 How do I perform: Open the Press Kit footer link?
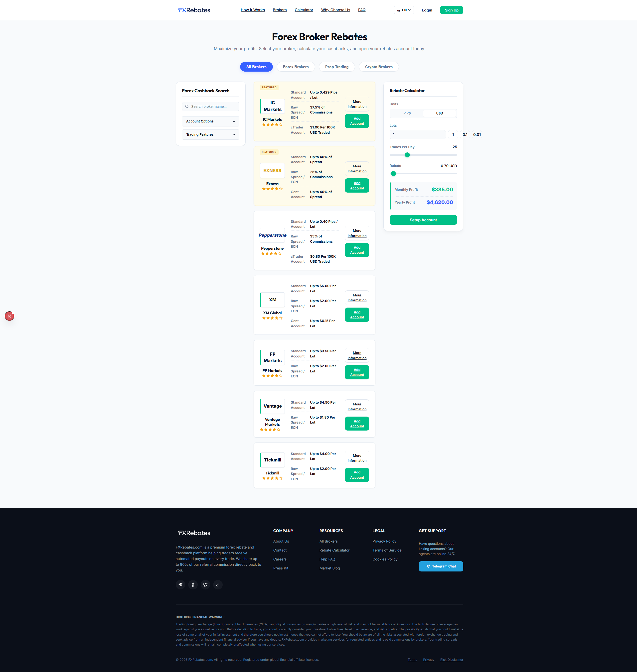click(281, 568)
